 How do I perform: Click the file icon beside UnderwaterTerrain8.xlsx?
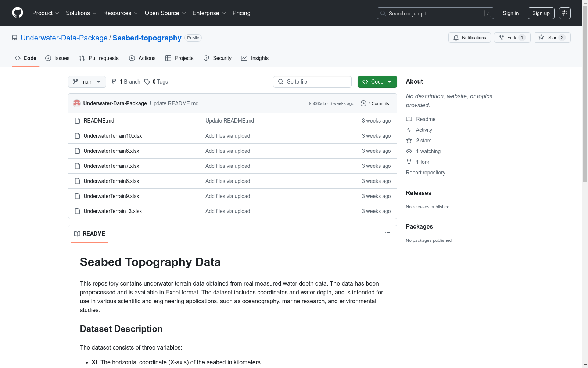coord(77,181)
